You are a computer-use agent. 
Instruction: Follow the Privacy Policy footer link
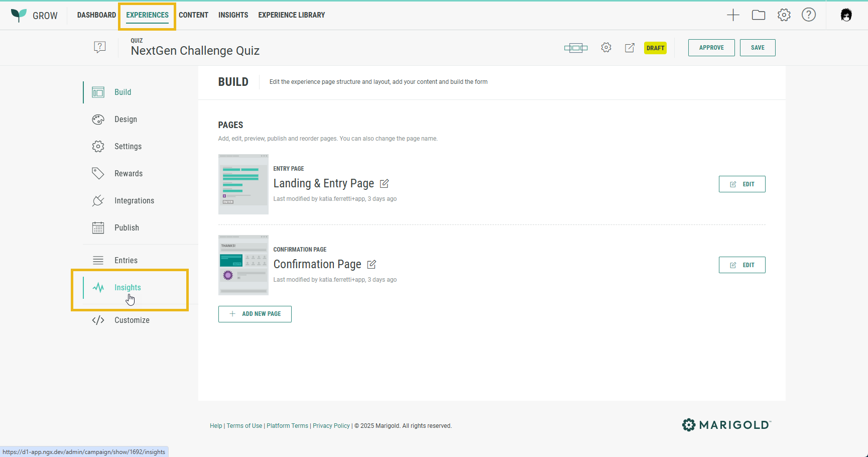331,426
